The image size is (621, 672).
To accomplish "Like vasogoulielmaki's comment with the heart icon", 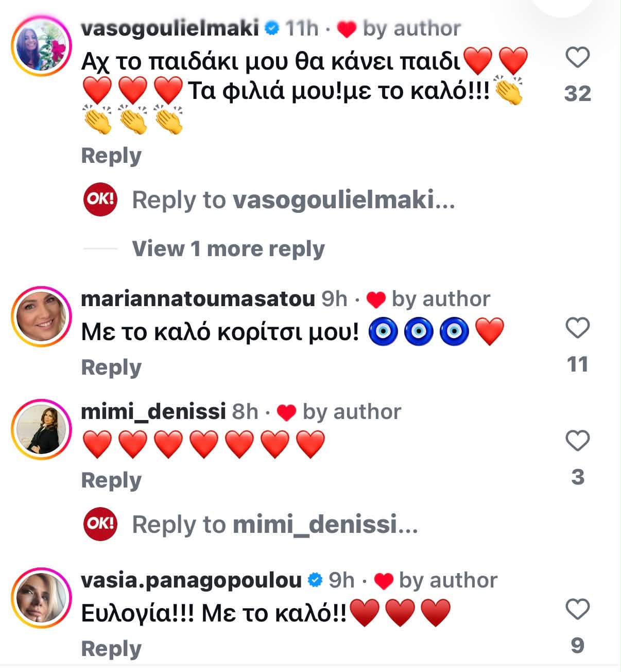I will tap(577, 57).
